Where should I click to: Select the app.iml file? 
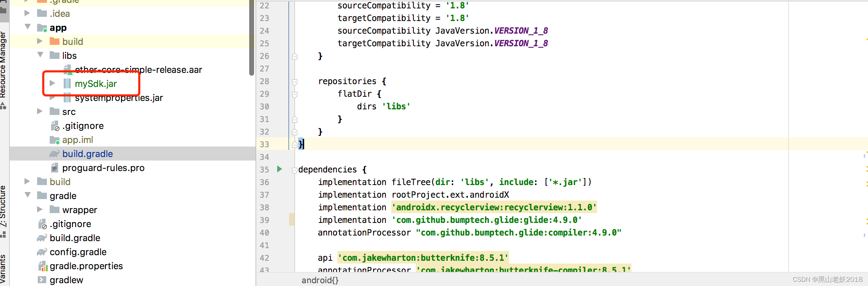pos(78,140)
